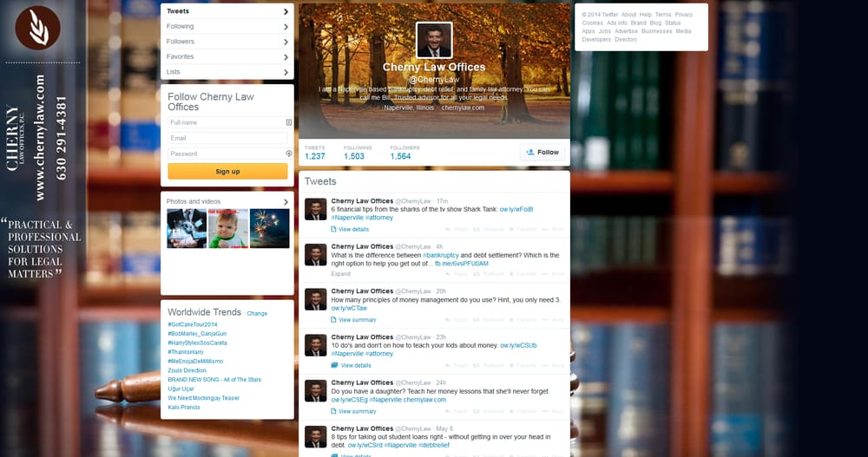868x457 pixels.
Task: Open the Zouis Direction trend
Action: click(187, 370)
